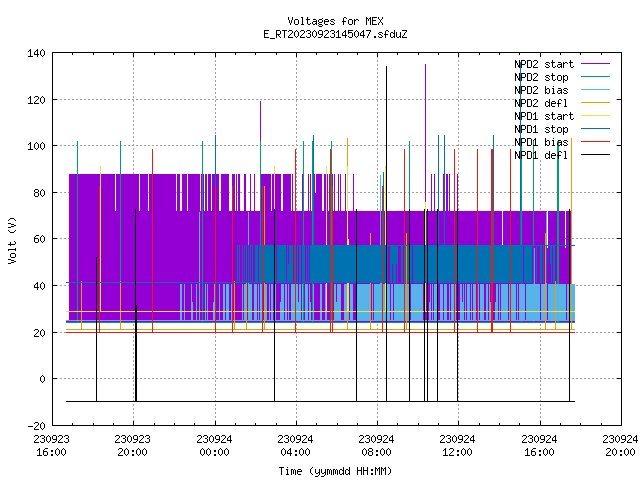
Task: Click the NPD1 defl legend label
Action: click(x=541, y=156)
